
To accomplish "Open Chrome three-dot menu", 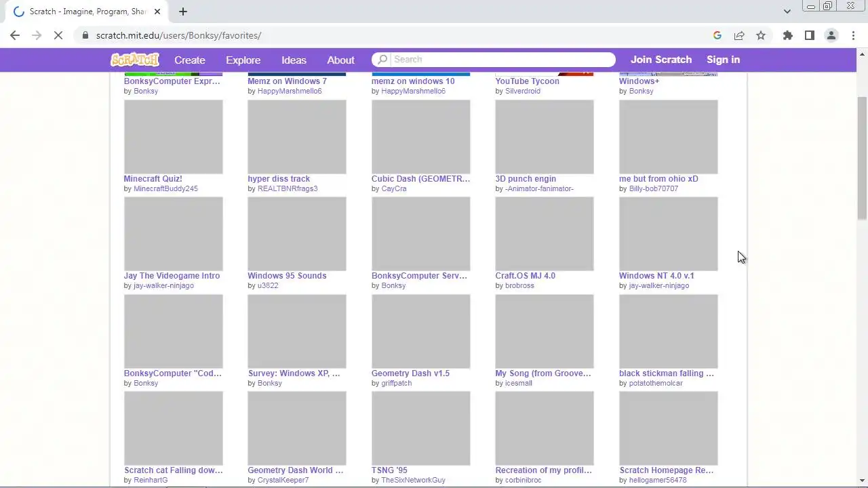I will pyautogui.click(x=853, y=35).
